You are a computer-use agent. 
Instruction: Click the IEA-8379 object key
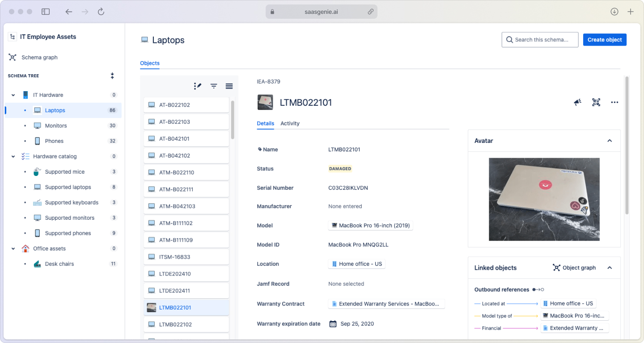268,82
